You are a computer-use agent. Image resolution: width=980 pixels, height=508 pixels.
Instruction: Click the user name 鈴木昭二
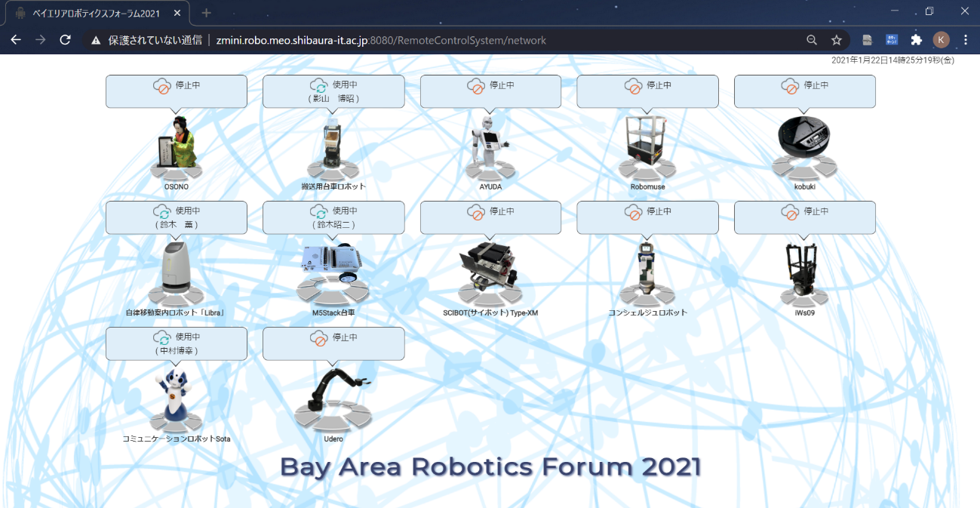(x=333, y=224)
